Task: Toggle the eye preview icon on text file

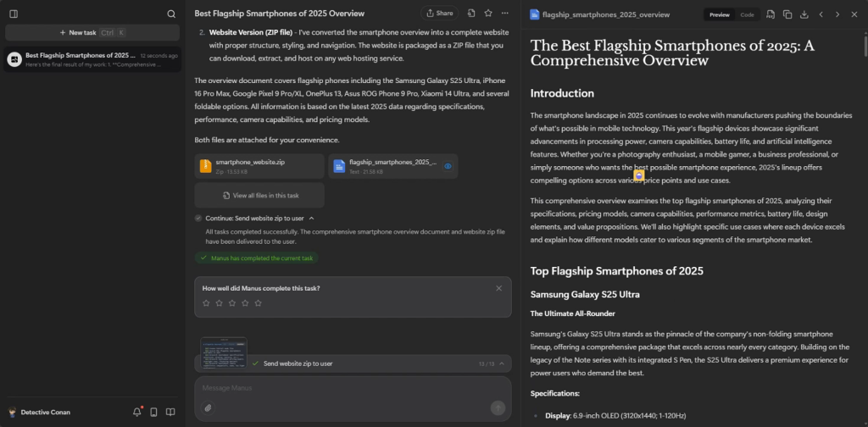Action: pyautogui.click(x=448, y=166)
